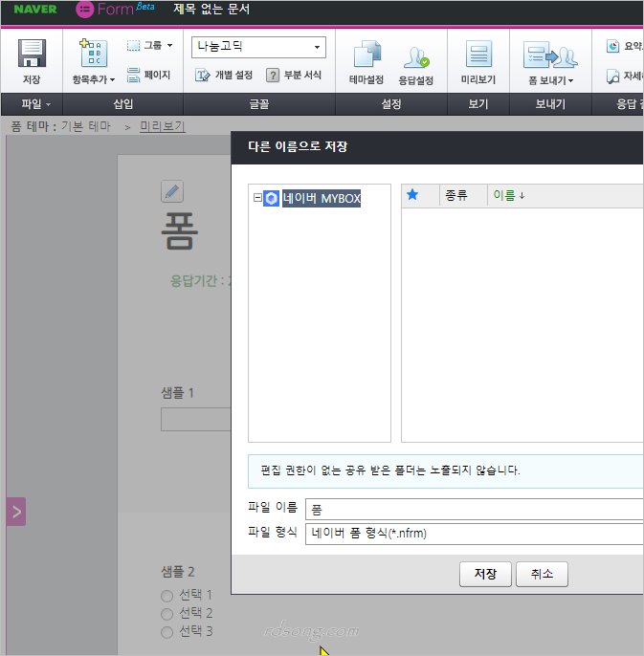Select the 선택 3 radio button
This screenshot has height=656, width=644.
click(x=167, y=632)
